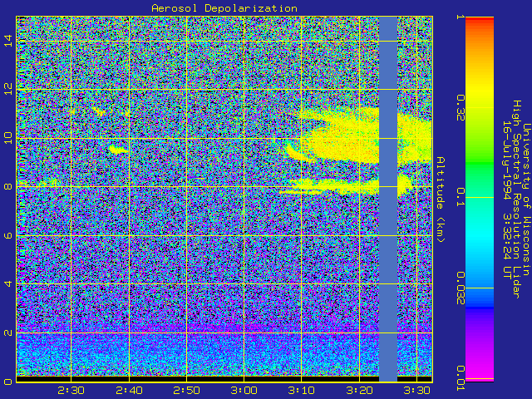Click the "16-July-1994 3:32:24 UT" timestamp

pos(507,199)
